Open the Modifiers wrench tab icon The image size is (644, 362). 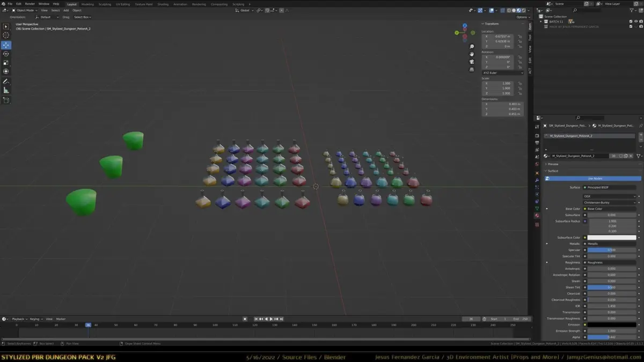tap(537, 180)
